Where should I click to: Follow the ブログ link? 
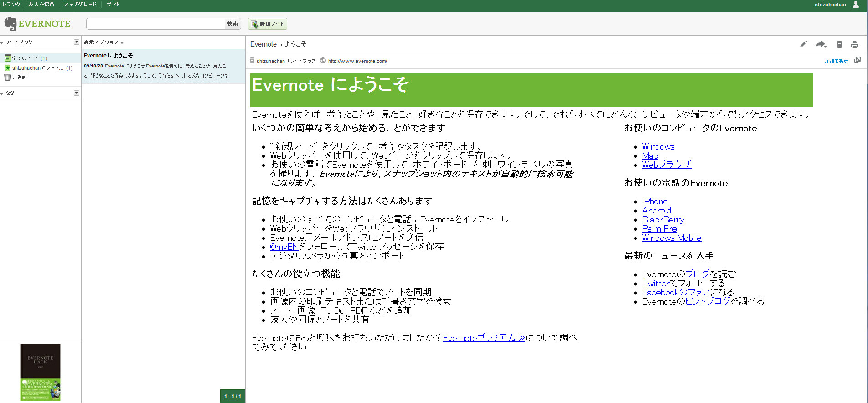pos(697,274)
